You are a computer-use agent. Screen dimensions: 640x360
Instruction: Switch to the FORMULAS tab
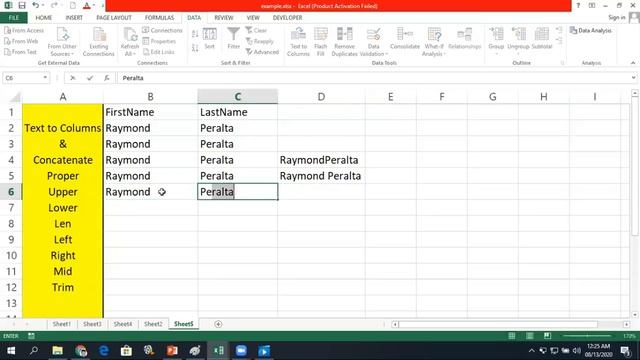(x=159, y=18)
